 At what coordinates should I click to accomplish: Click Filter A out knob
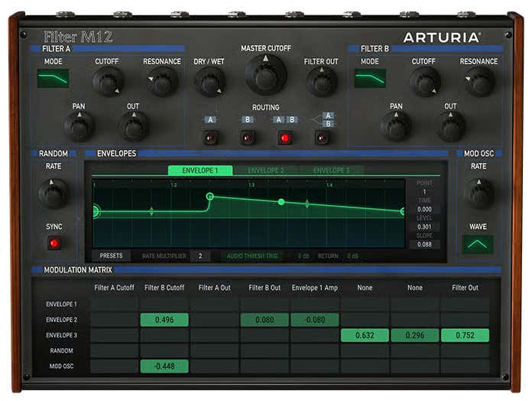click(x=133, y=126)
